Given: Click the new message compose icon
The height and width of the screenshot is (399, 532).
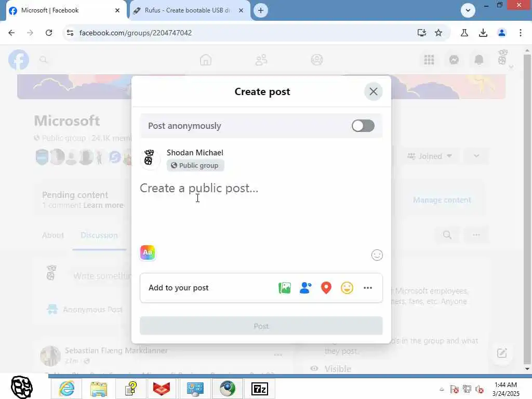Looking at the screenshot, I should [502, 353].
